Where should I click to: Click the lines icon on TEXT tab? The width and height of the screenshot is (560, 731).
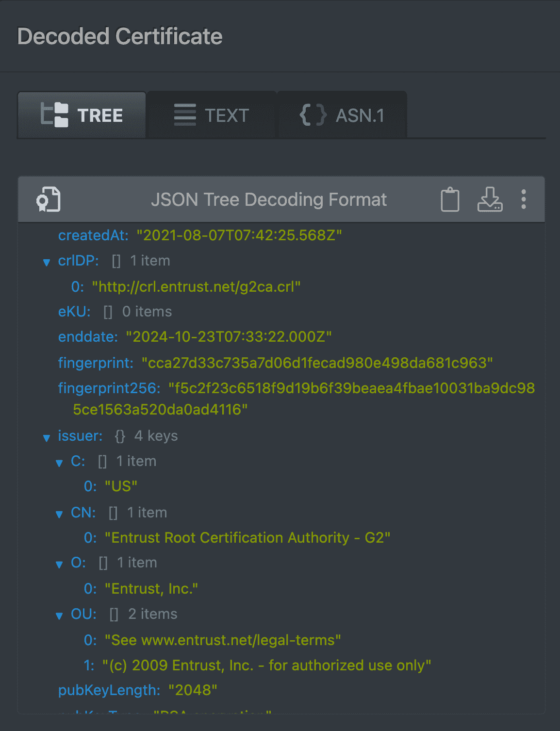tap(185, 115)
